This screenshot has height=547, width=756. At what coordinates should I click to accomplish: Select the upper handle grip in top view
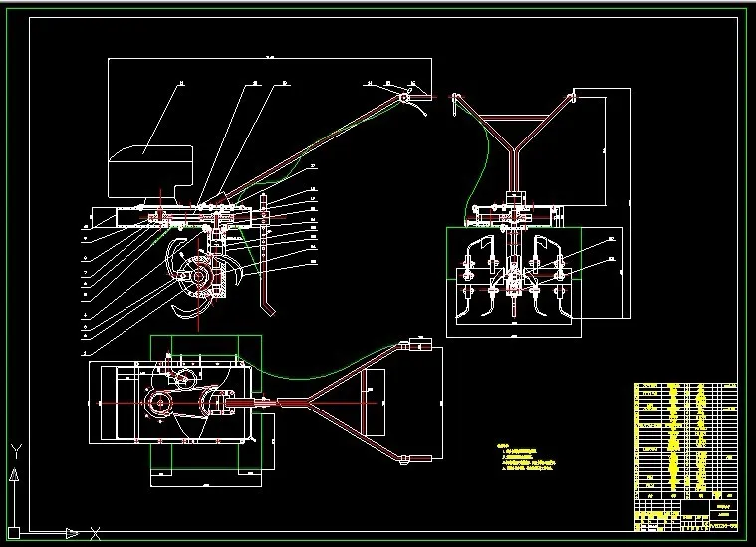[420, 345]
